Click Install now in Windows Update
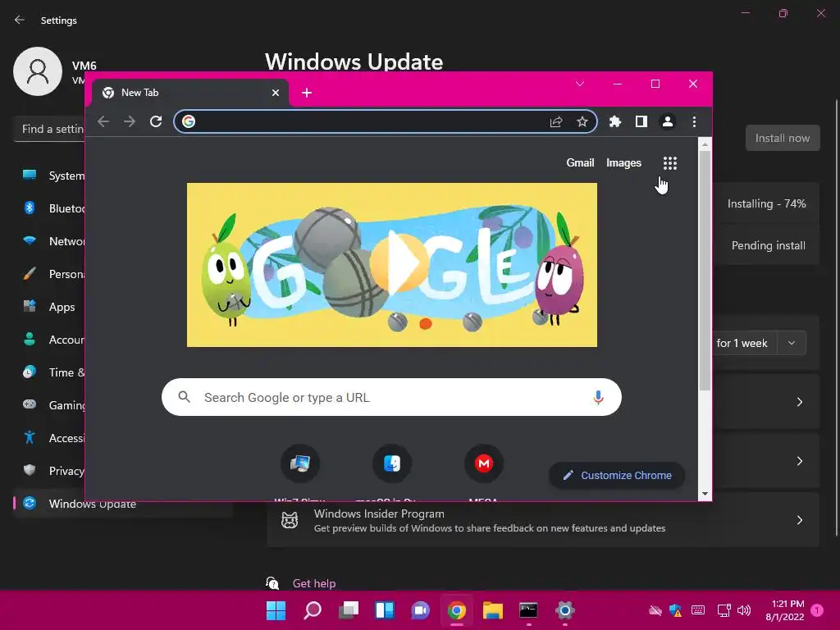 (x=782, y=138)
